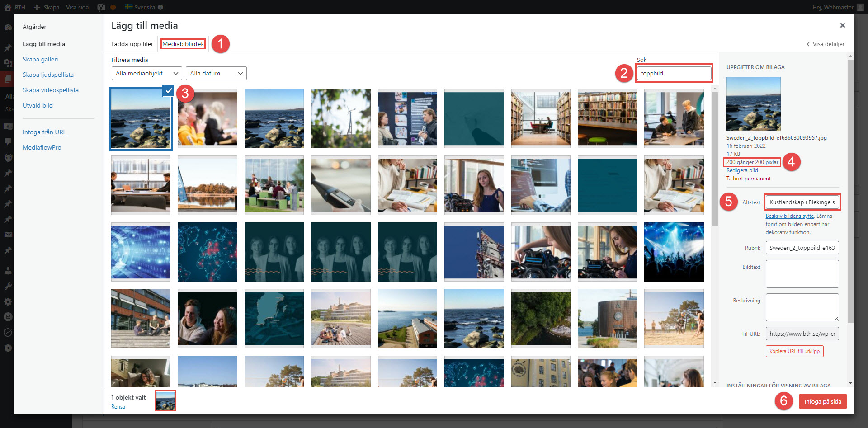The width and height of the screenshot is (868, 428).
Task: Switch to the Mediabibliotek tab
Action: [x=183, y=44]
